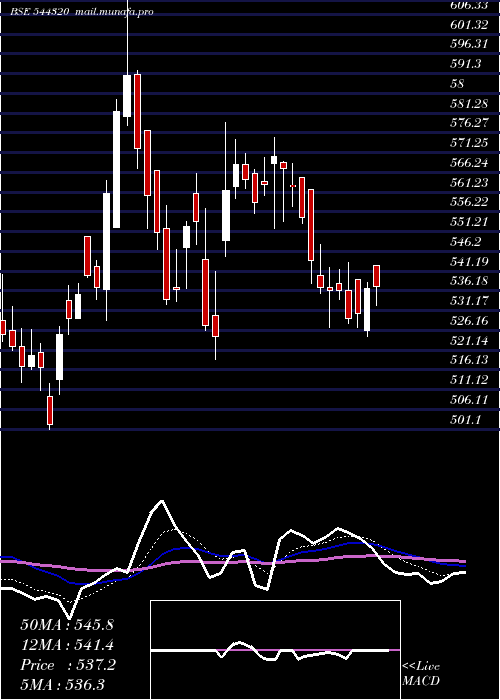
Task: Click the 12MA : 541.4 value
Action: [x=67, y=645]
